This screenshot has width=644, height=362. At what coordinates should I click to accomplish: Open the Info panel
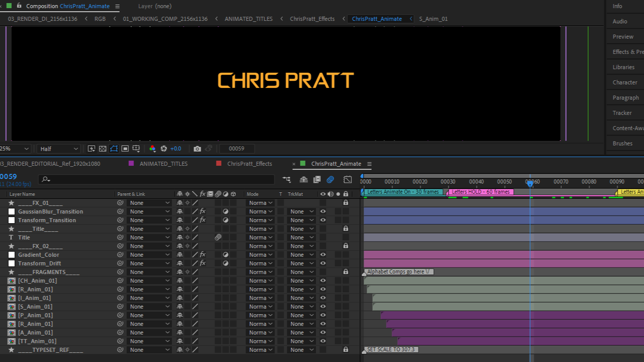[618, 6]
